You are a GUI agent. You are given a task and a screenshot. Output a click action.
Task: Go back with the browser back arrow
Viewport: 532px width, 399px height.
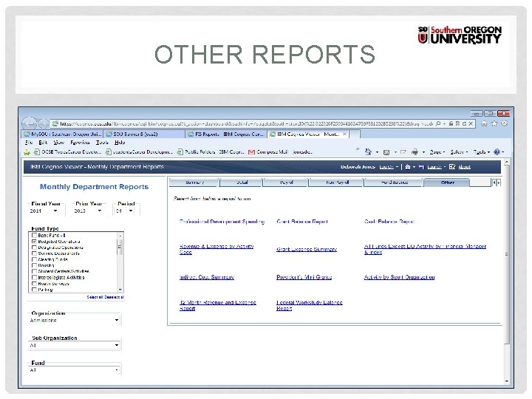[29, 123]
